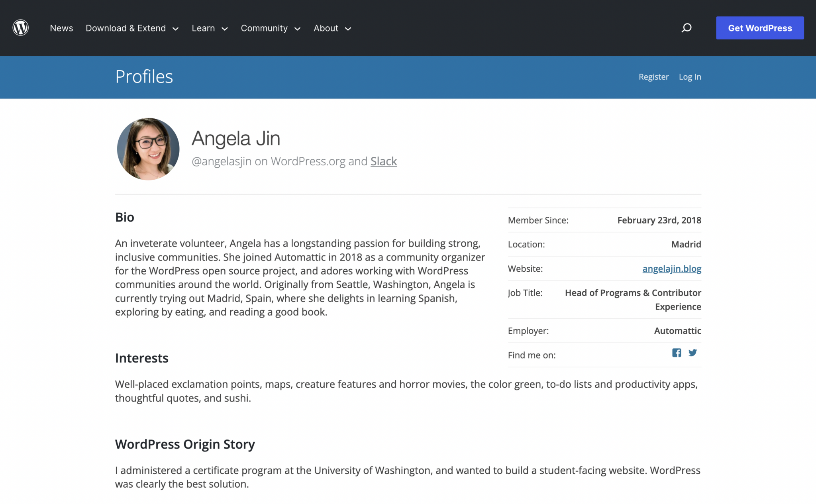Click the WordPress Origin Story heading

pos(185,444)
